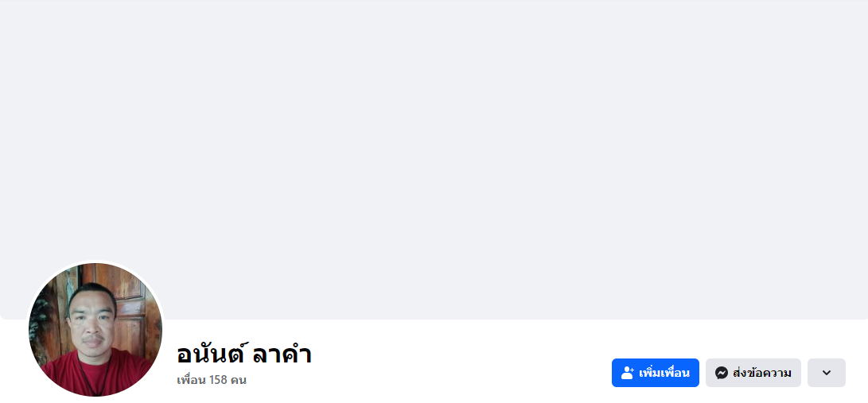This screenshot has height=403, width=868.
Task: Click the Messenger lightning bubble icon
Action: point(722,373)
